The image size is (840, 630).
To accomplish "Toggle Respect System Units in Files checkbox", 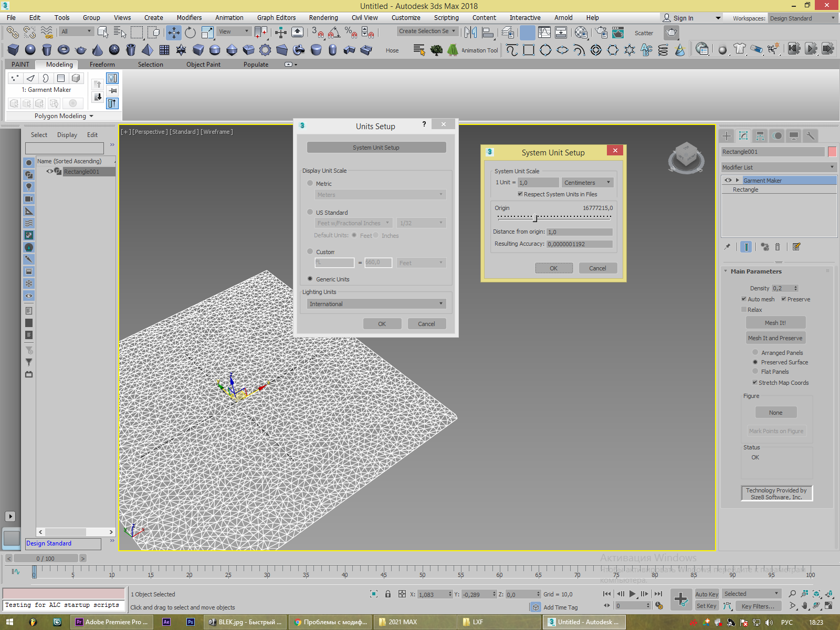I will 520,194.
